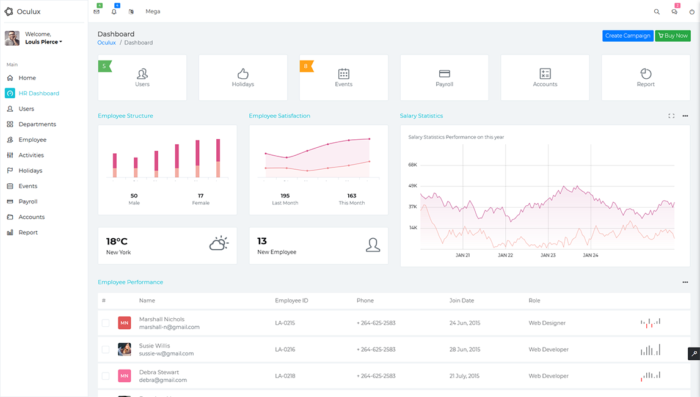The image size is (700, 397).
Task: Click the dark settings tab on right edge
Action: [x=694, y=353]
